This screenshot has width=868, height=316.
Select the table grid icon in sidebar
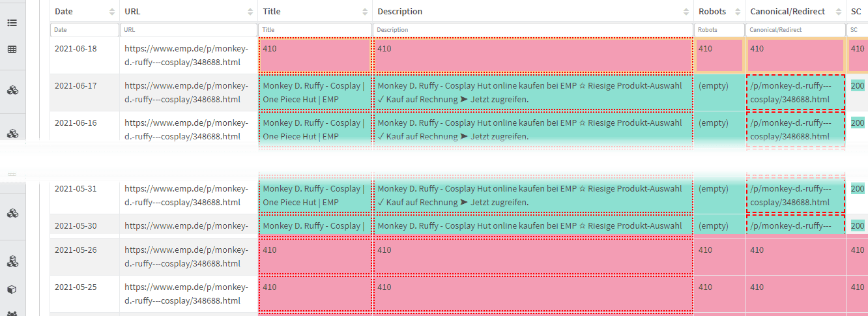(12, 49)
